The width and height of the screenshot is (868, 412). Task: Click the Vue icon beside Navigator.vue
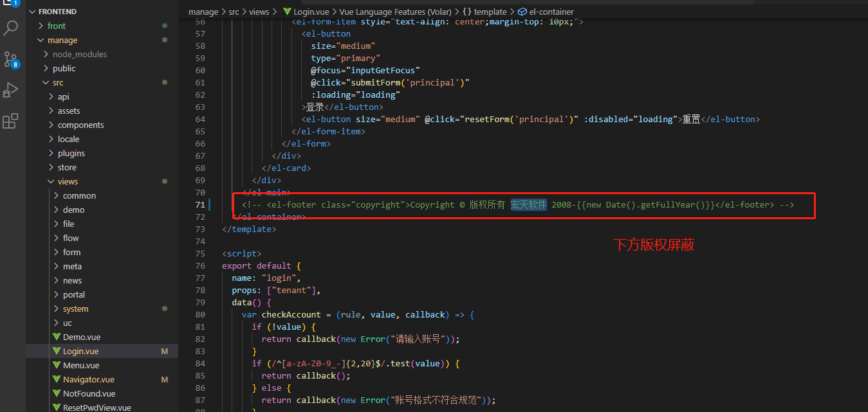click(x=57, y=379)
